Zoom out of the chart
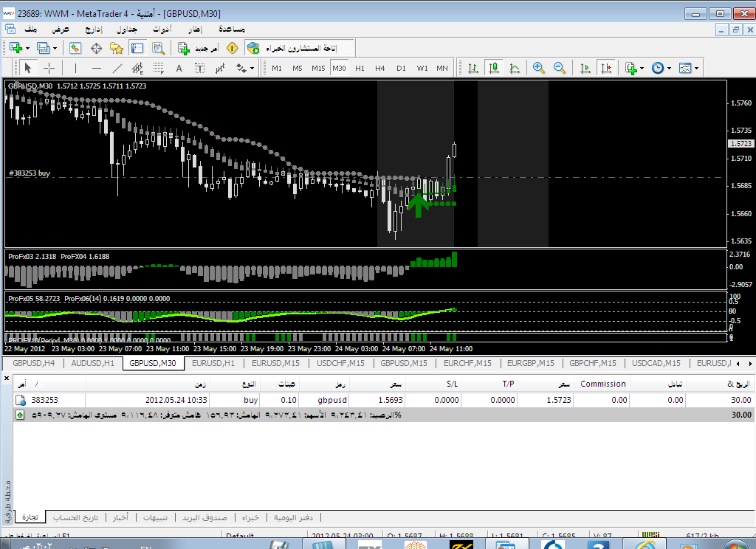Screen dimensions: 756x549 (560, 68)
